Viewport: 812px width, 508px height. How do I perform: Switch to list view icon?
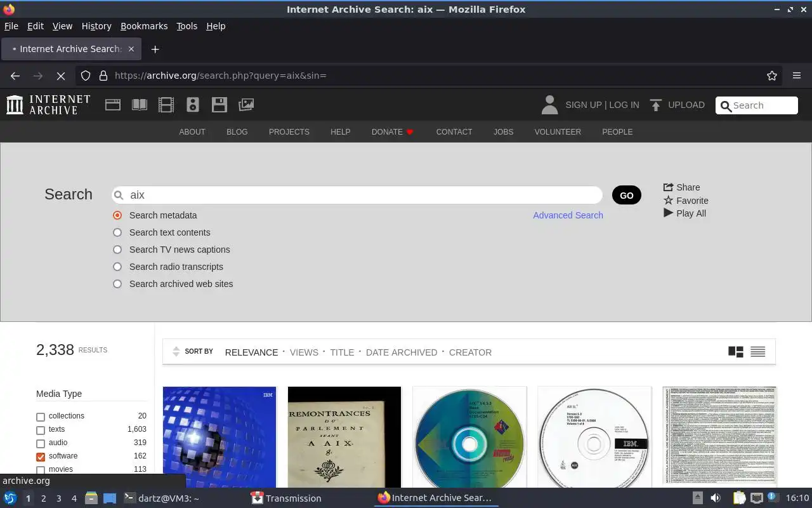[x=757, y=352]
